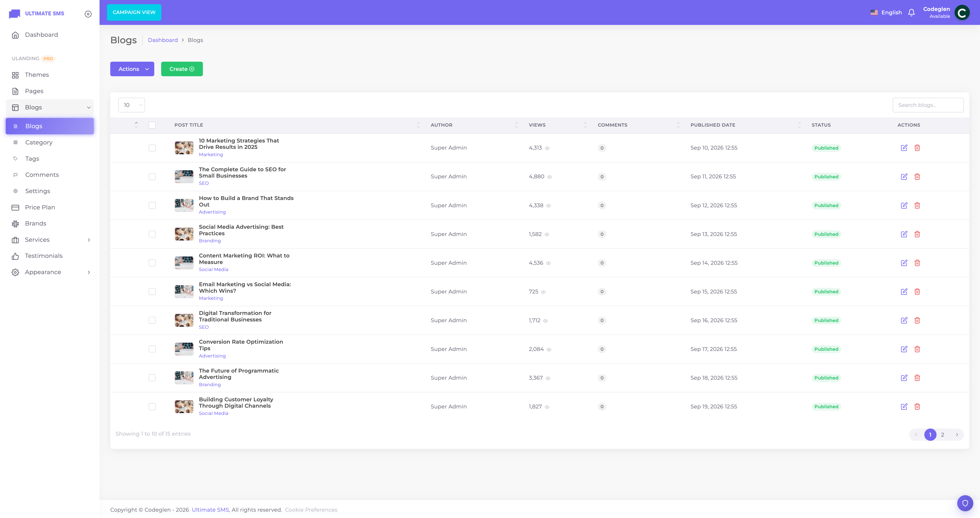Edit 'How to Build a Brand' post
This screenshot has width=980, height=518.
pos(904,205)
